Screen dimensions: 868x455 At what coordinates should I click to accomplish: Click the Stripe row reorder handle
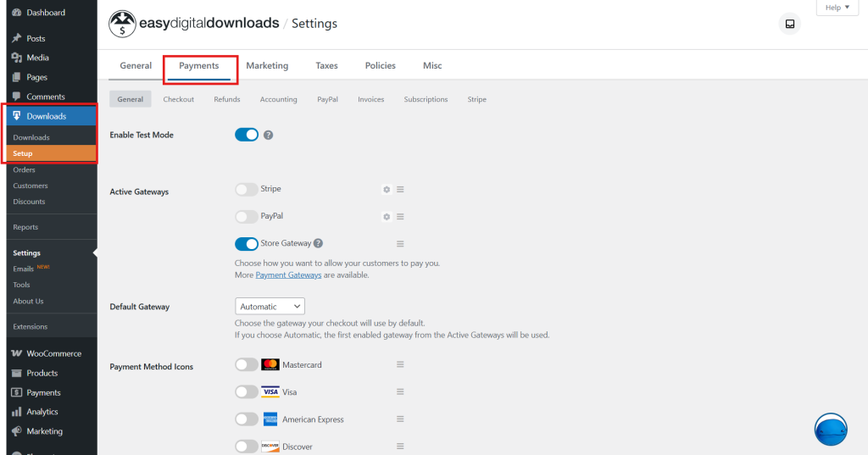click(400, 189)
